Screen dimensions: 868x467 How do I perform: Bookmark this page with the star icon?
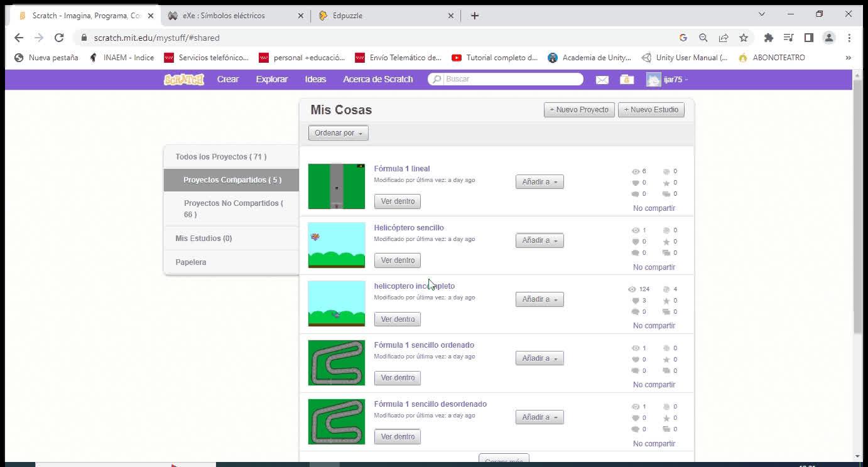[744, 38]
